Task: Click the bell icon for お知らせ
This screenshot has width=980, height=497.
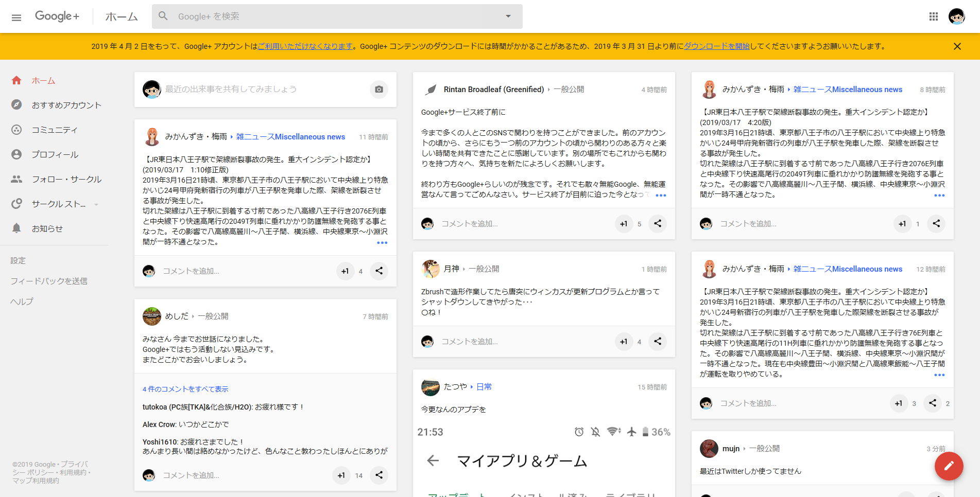Action: click(x=16, y=228)
